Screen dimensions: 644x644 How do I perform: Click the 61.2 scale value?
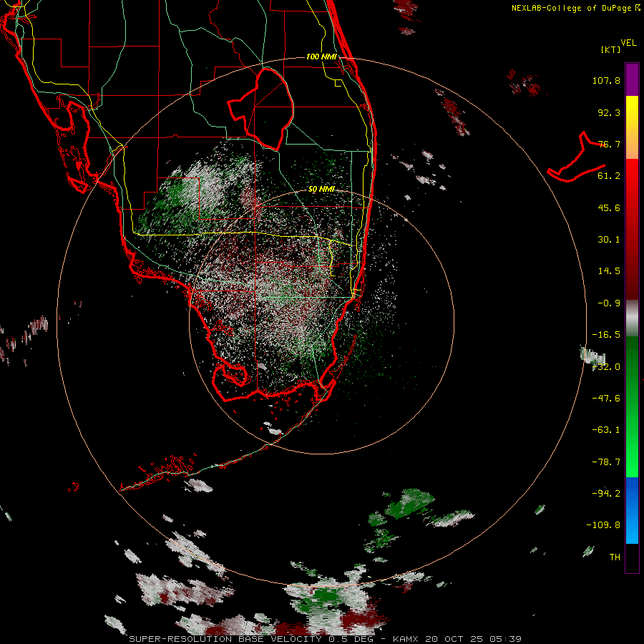coord(609,176)
